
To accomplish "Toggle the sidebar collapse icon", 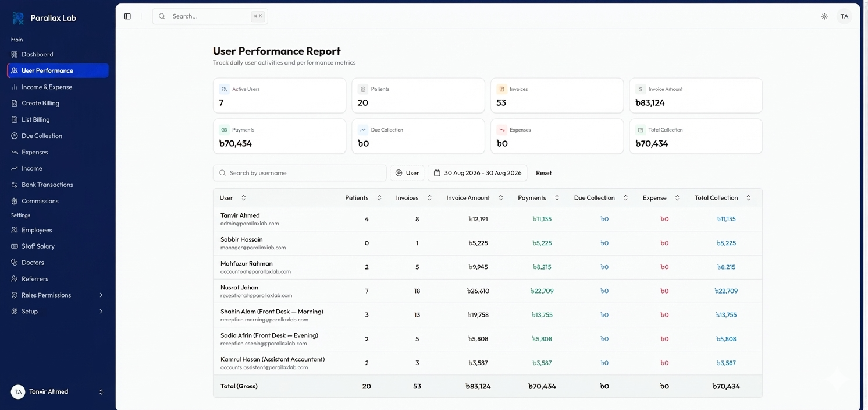I will [x=127, y=16].
